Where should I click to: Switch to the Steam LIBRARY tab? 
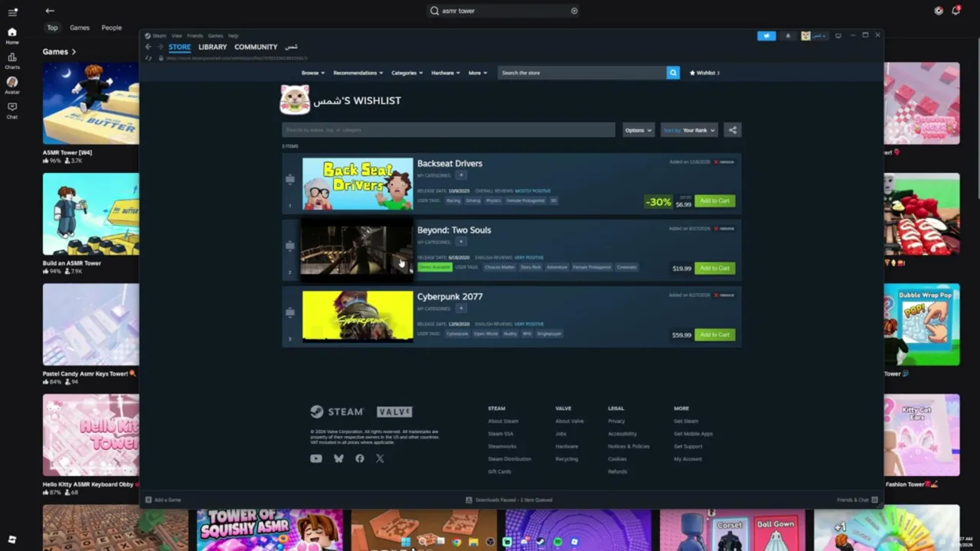(213, 47)
